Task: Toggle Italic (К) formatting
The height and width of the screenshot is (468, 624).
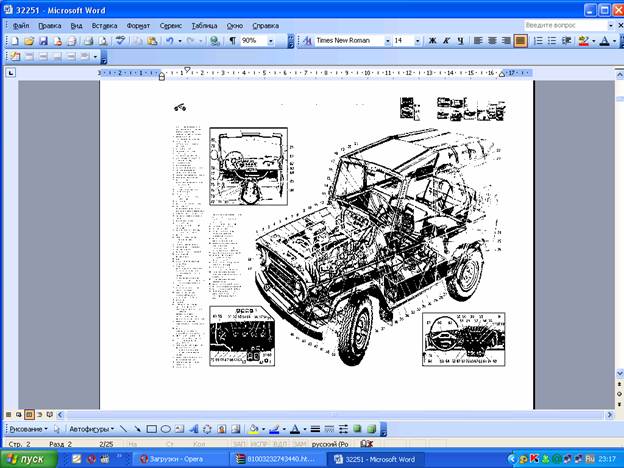Action: coord(447,41)
